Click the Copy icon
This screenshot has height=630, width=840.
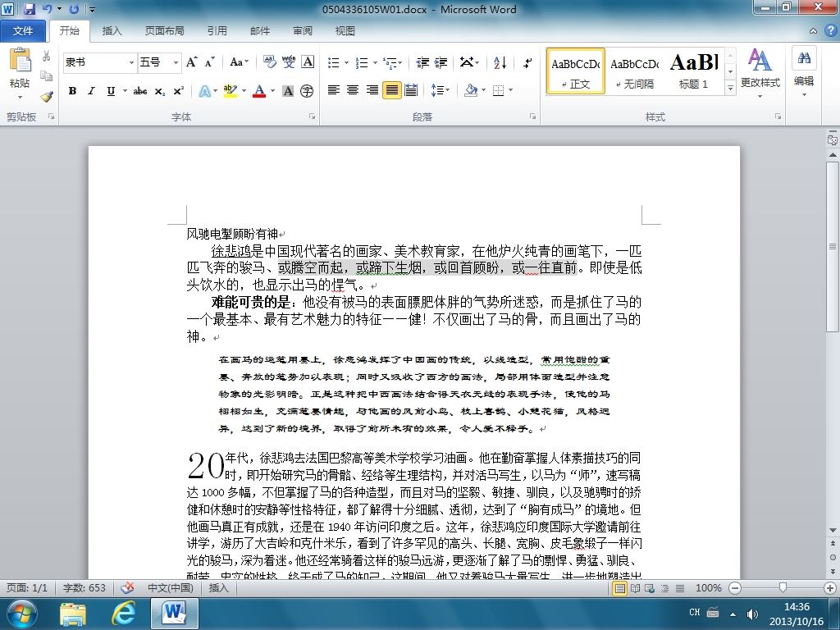47,76
